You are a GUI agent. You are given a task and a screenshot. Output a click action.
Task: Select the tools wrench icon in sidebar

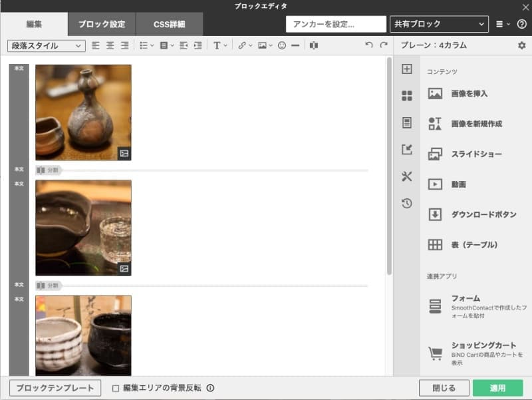[407, 176]
